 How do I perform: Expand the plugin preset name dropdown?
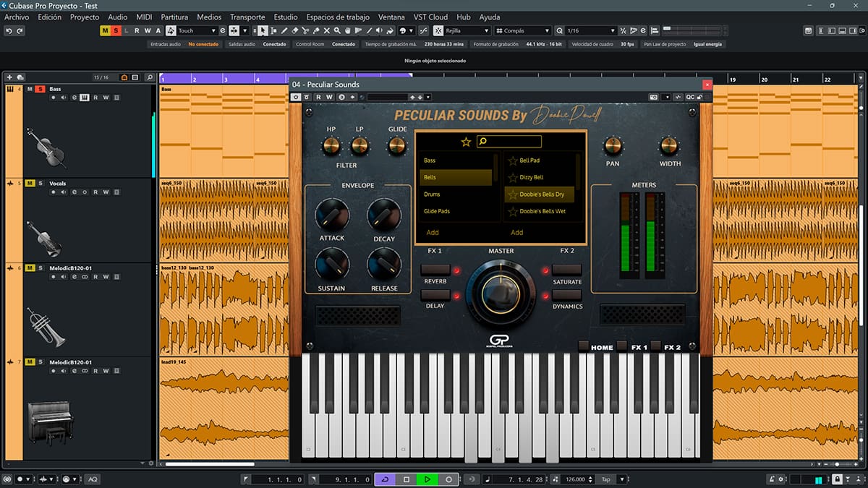pos(429,97)
